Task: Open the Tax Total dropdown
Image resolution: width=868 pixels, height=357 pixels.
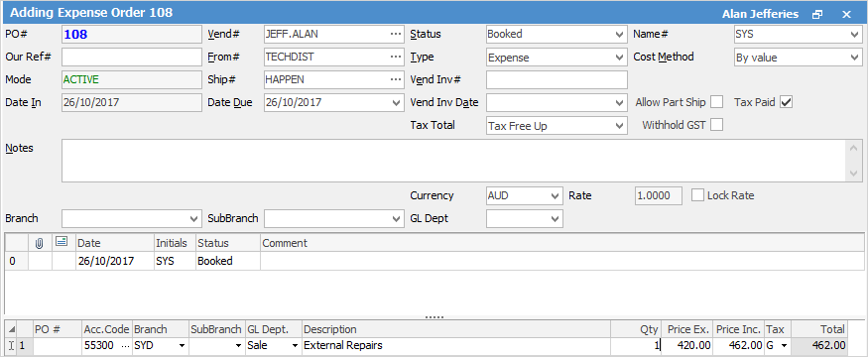Action: (x=620, y=126)
